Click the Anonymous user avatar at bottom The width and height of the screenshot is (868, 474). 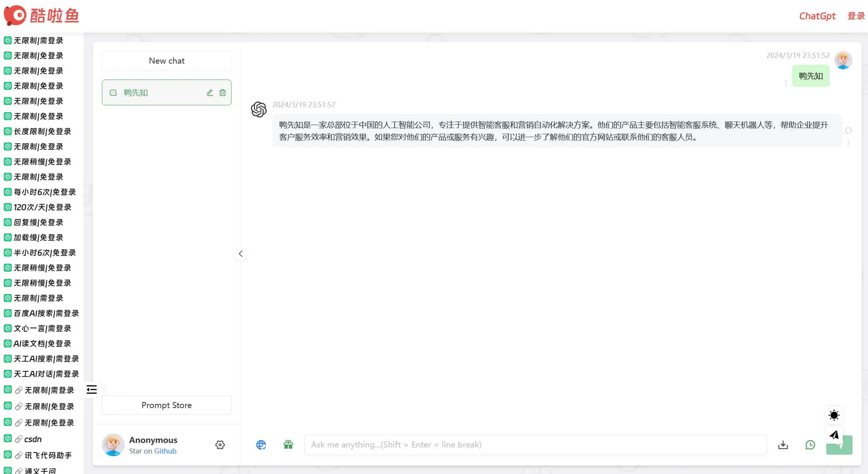click(113, 445)
